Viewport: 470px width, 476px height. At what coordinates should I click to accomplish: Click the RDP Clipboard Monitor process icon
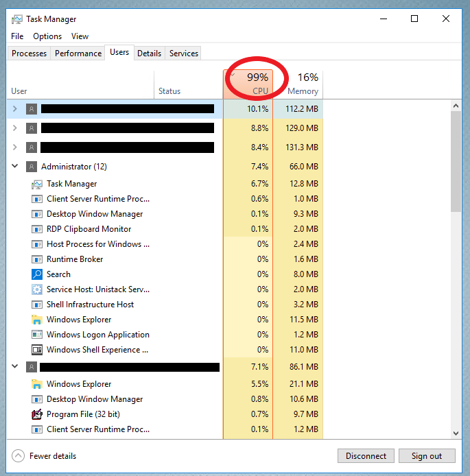(x=37, y=229)
